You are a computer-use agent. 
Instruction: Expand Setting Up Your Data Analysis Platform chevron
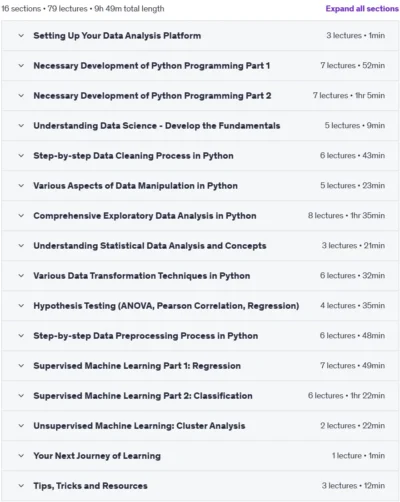click(x=21, y=35)
